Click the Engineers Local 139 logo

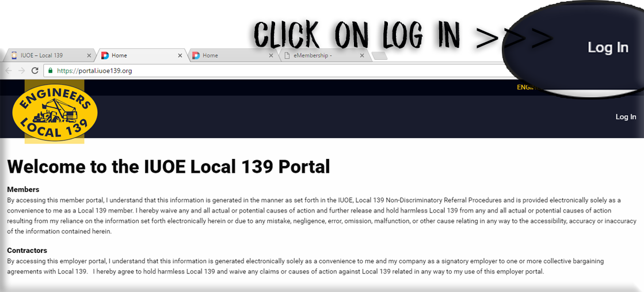click(x=55, y=111)
